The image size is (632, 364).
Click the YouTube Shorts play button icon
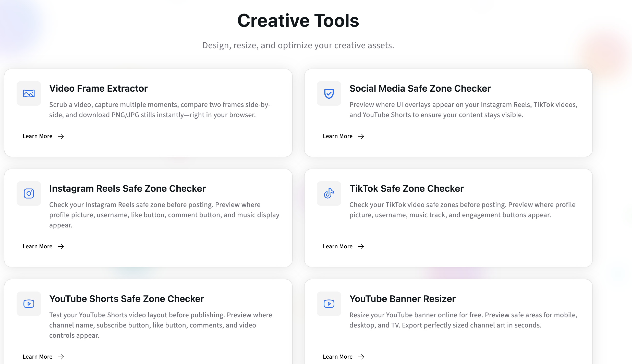pos(29,304)
